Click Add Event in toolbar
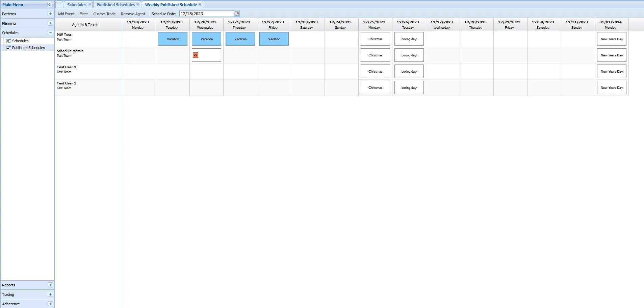 coord(66,14)
